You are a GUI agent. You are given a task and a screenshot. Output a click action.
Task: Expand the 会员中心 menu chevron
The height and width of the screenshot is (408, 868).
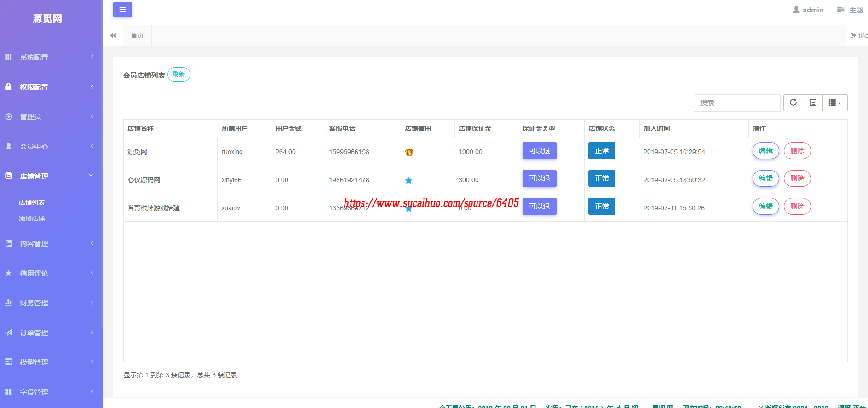coord(92,146)
